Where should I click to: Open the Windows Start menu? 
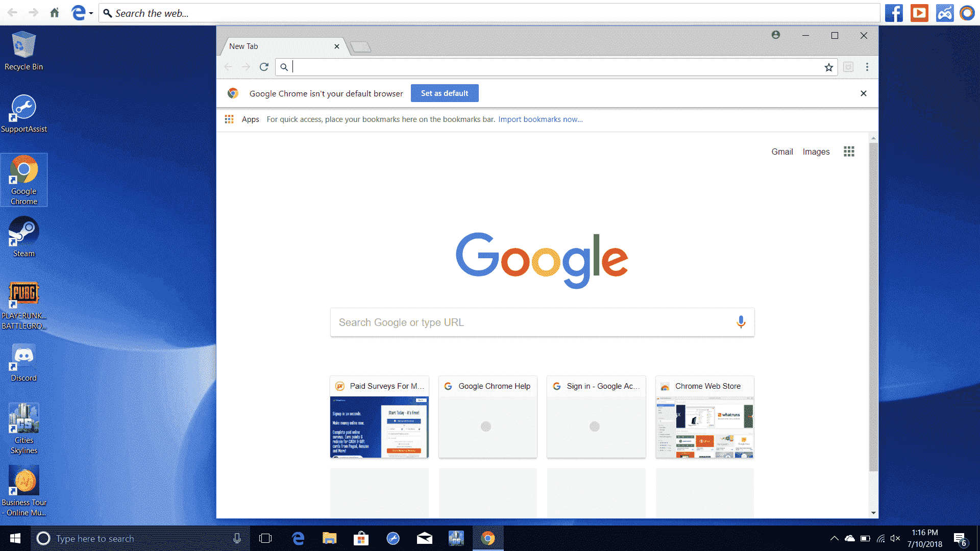pos(15,538)
